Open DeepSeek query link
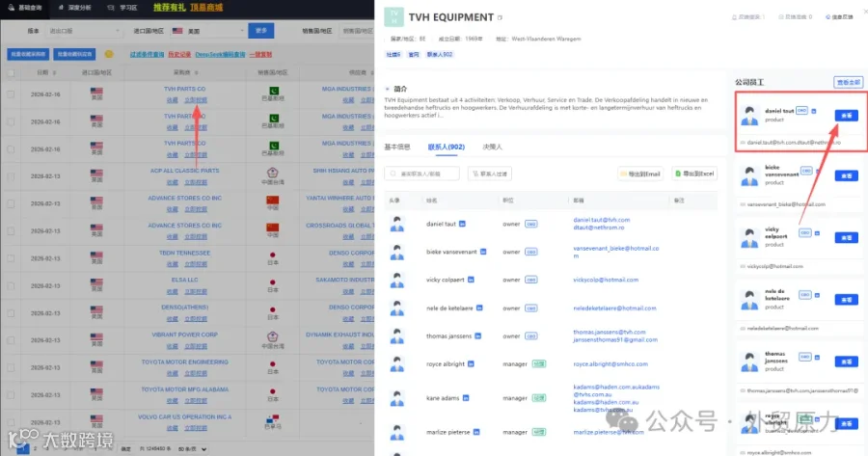Viewport: 868px width, 456px height. 220,54
